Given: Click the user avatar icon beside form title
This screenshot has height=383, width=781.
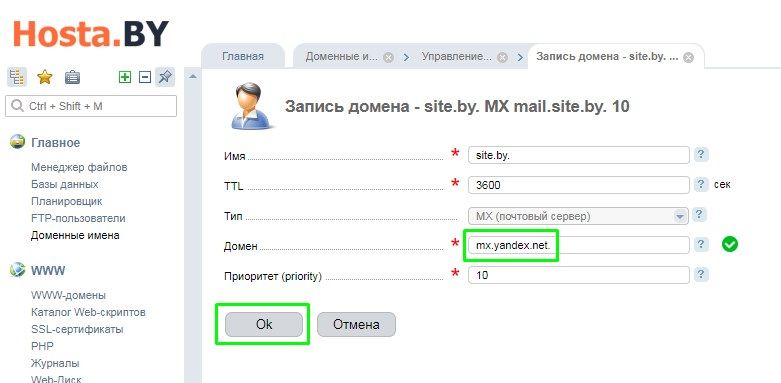Looking at the screenshot, I should click(253, 106).
